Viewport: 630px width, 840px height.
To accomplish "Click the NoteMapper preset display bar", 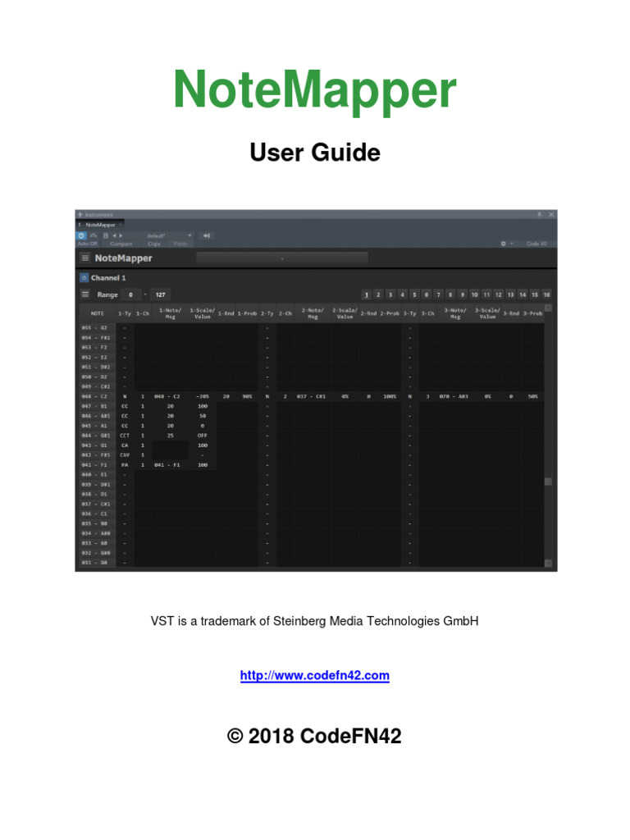I will [x=282, y=258].
